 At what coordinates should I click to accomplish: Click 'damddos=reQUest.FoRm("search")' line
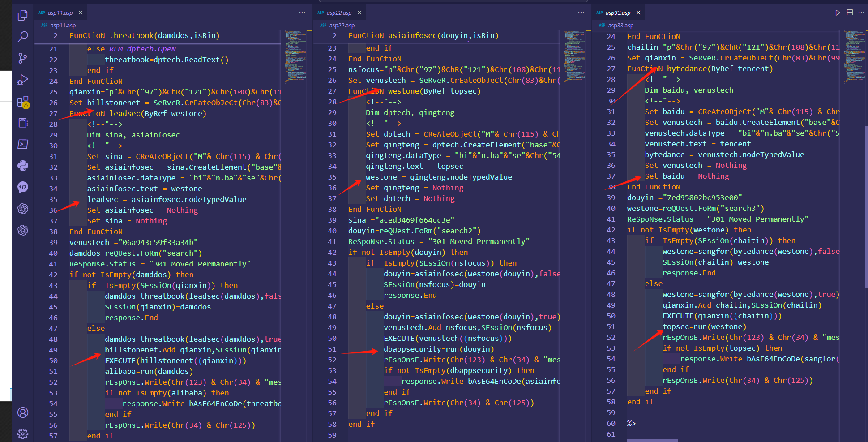point(136,253)
